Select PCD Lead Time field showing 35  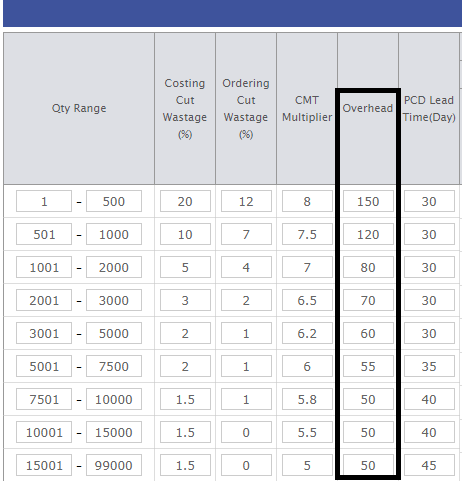tap(429, 366)
